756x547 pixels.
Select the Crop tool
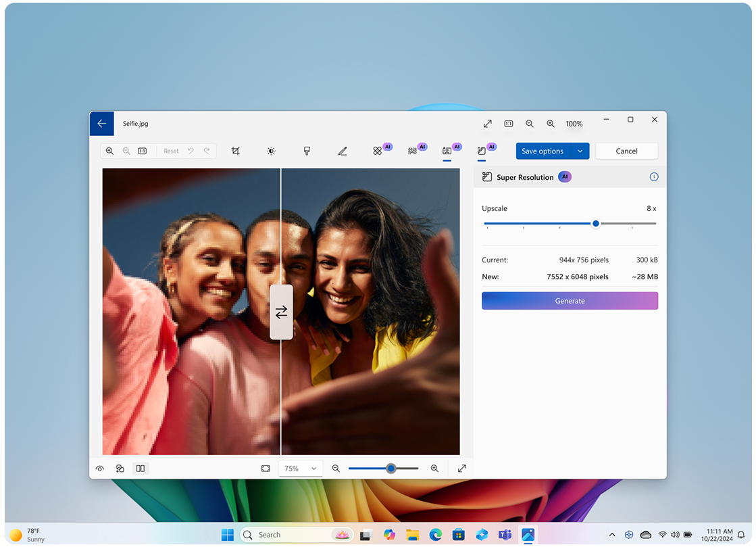pyautogui.click(x=235, y=151)
